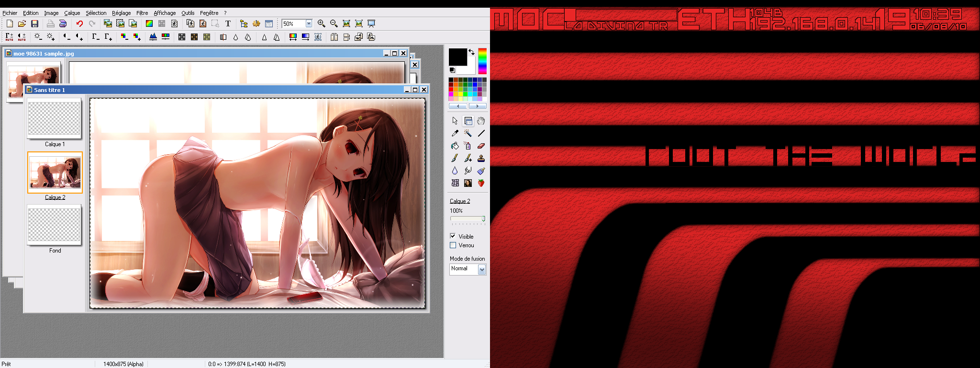
Task: Select the Fond layer thumbnail
Action: click(54, 225)
